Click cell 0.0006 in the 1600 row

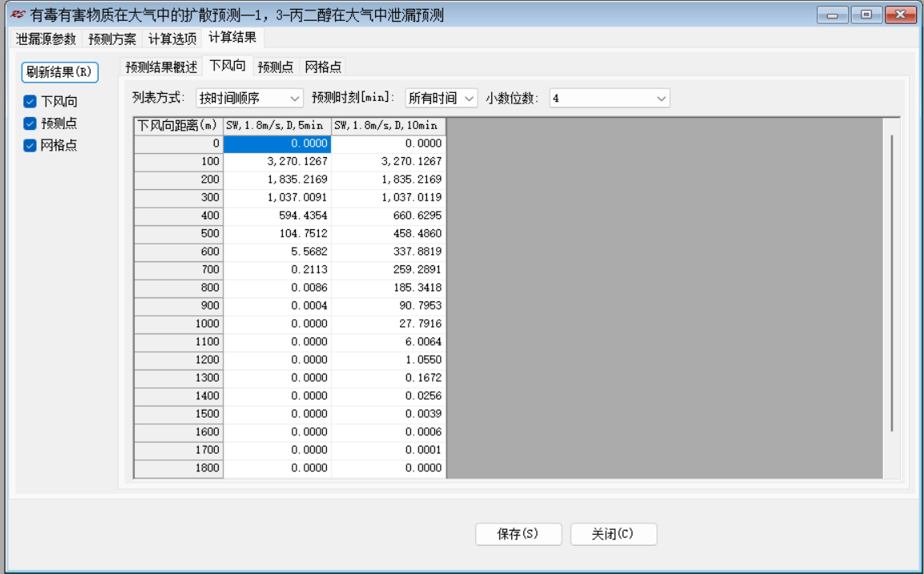coord(389,432)
